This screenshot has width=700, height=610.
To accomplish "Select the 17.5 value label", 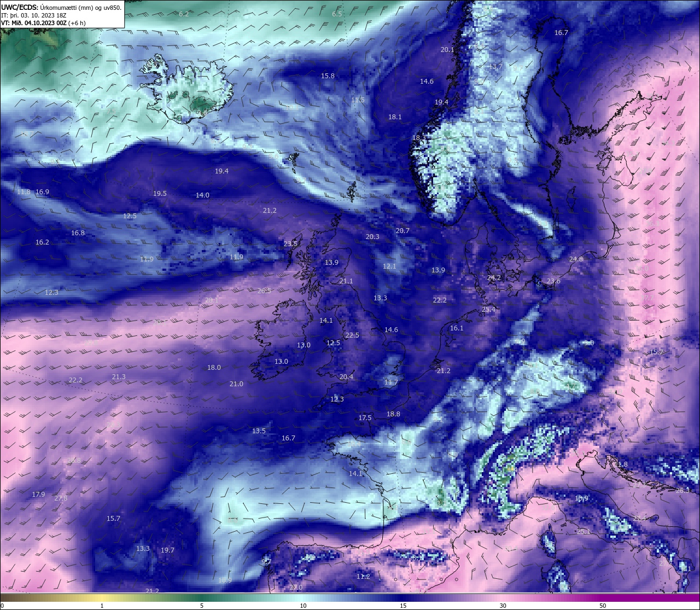I will pos(365,418).
